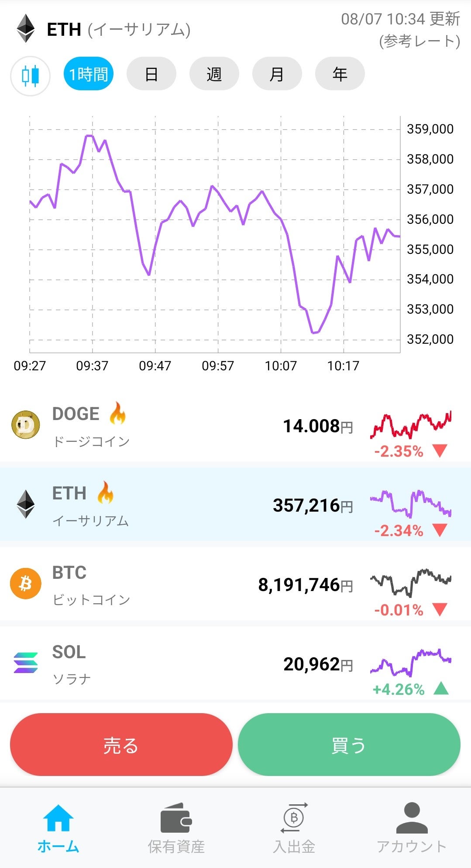Image resolution: width=471 pixels, height=868 pixels.
Task: Toggle the candlestick chart view icon
Action: (x=30, y=76)
